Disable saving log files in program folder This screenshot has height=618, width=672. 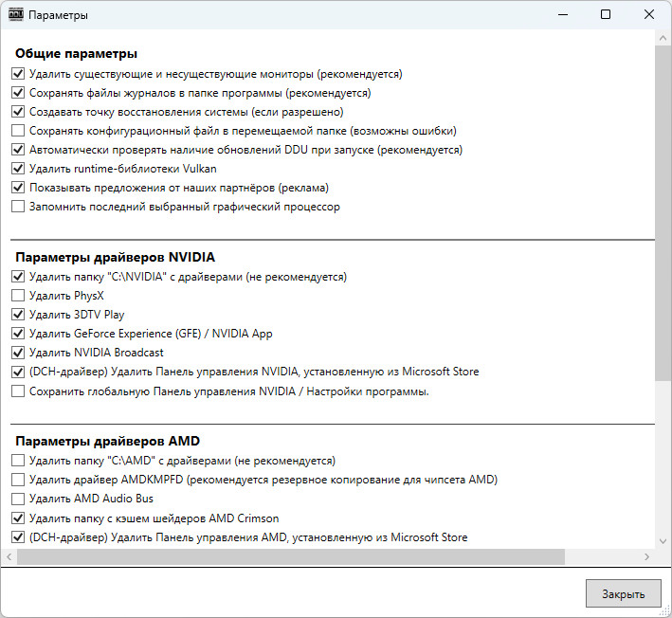(18, 93)
